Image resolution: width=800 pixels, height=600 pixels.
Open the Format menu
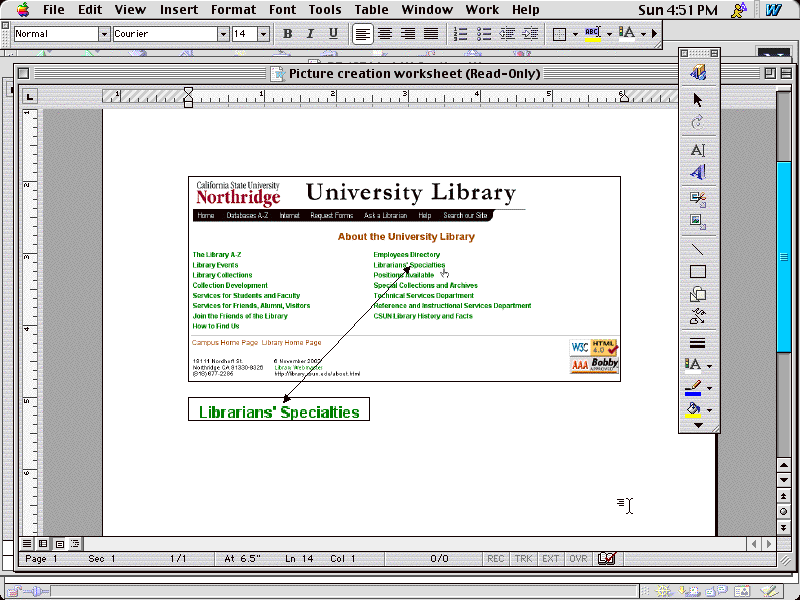tap(234, 10)
